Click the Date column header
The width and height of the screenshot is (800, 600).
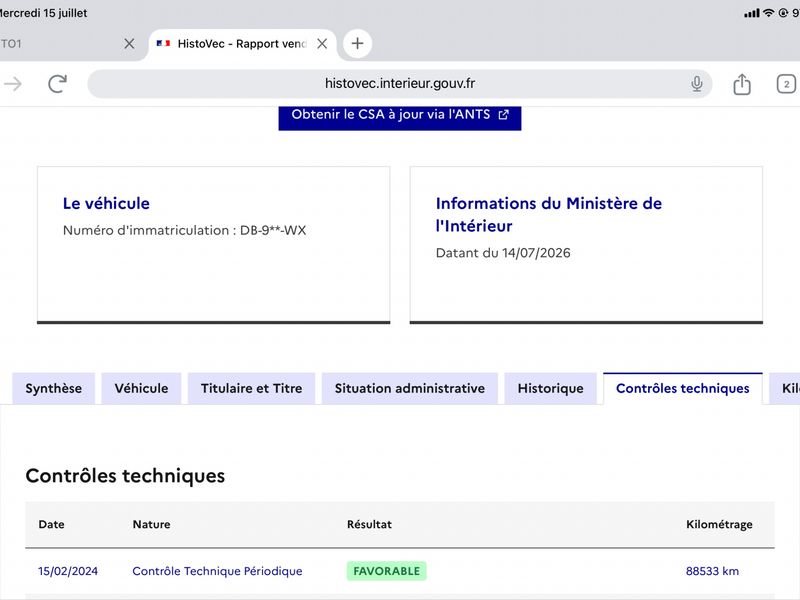[x=52, y=524]
